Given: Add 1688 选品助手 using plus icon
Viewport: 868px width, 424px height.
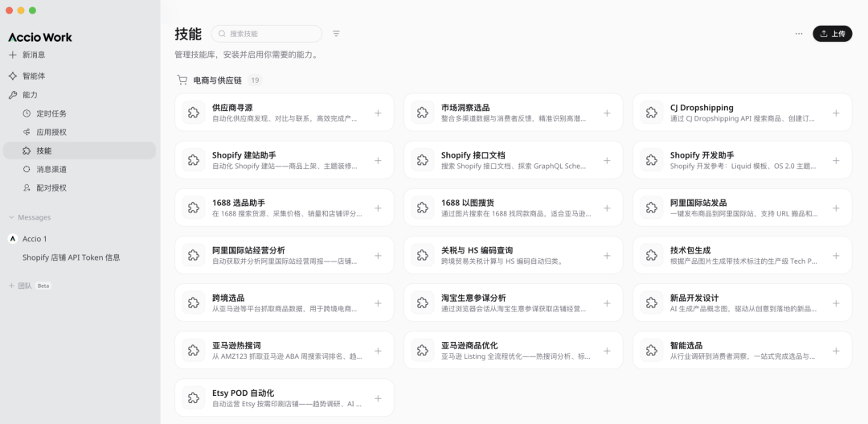Looking at the screenshot, I should (x=378, y=208).
